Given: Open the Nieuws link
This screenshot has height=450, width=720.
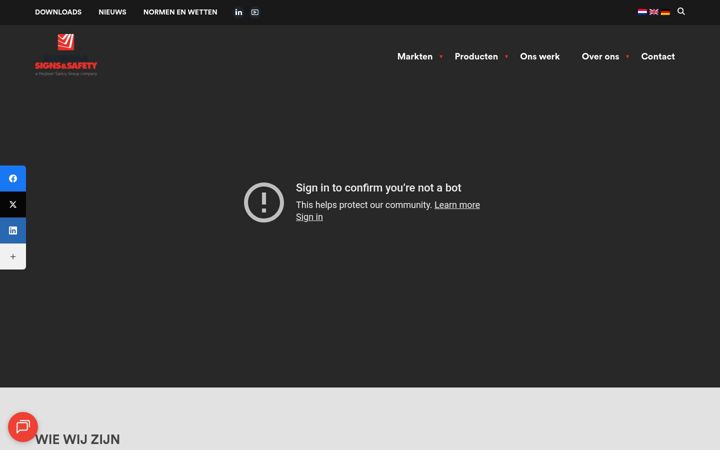Looking at the screenshot, I should click(112, 12).
